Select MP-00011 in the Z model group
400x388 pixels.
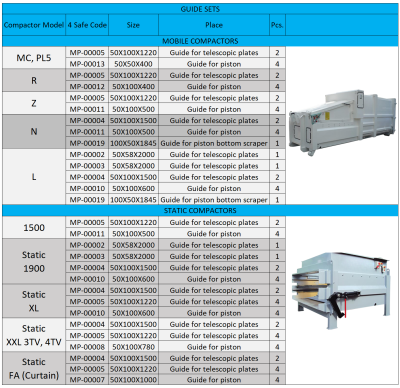[x=87, y=109]
